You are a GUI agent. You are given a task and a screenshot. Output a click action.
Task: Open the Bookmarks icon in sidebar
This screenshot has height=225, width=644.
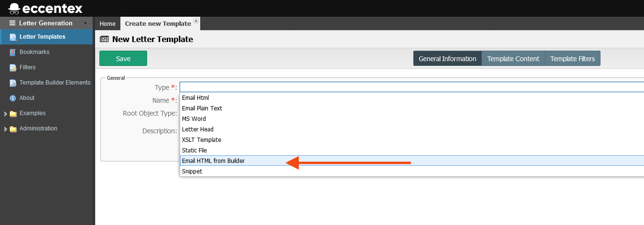[x=13, y=52]
